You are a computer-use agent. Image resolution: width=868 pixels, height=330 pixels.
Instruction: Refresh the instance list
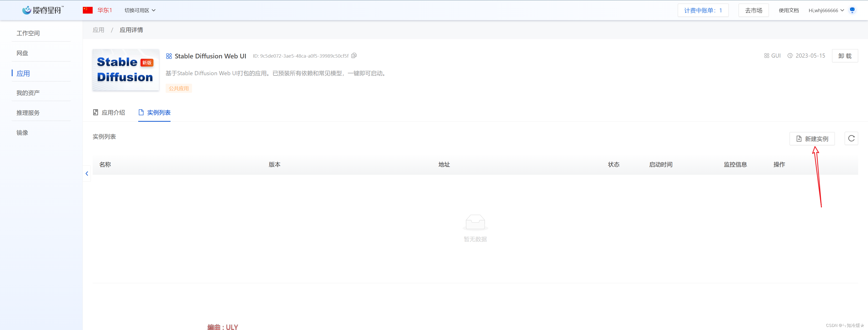[x=851, y=138]
